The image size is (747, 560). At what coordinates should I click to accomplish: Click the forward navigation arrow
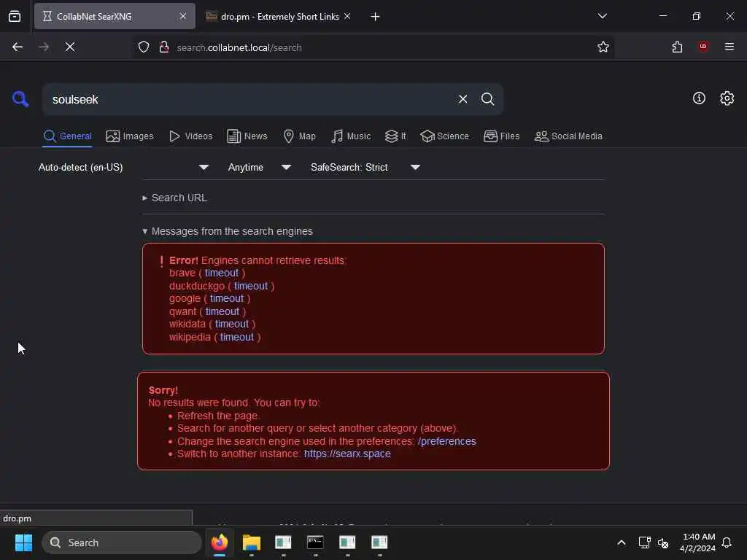[x=43, y=47]
